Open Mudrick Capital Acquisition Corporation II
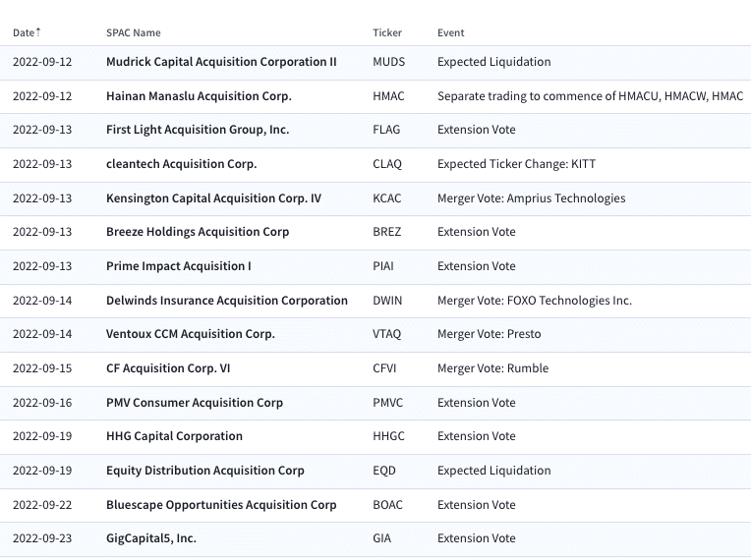751x560 pixels. (221, 62)
